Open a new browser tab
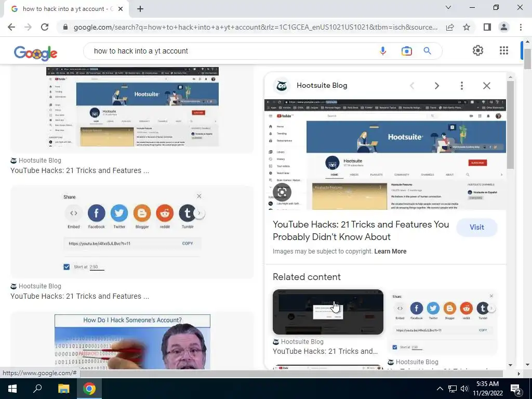The height and width of the screenshot is (399, 532). (140, 9)
